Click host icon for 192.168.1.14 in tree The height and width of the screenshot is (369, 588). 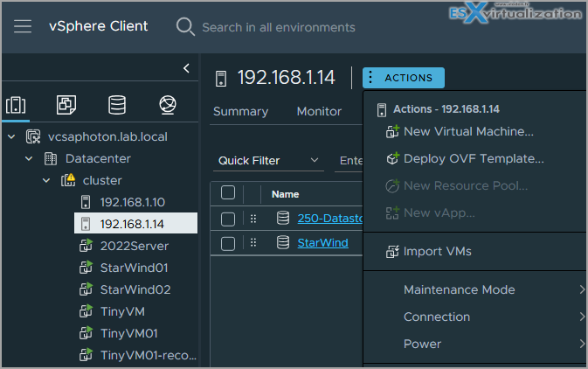point(86,224)
